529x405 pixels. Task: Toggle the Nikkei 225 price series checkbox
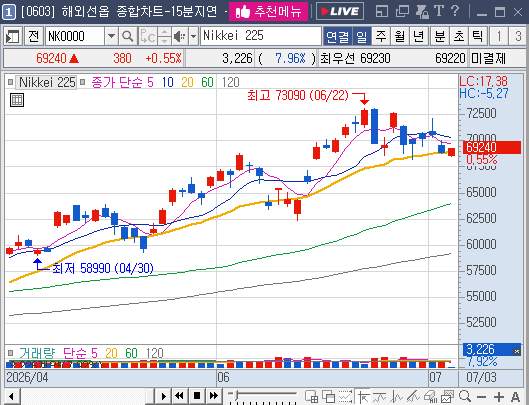10,82
